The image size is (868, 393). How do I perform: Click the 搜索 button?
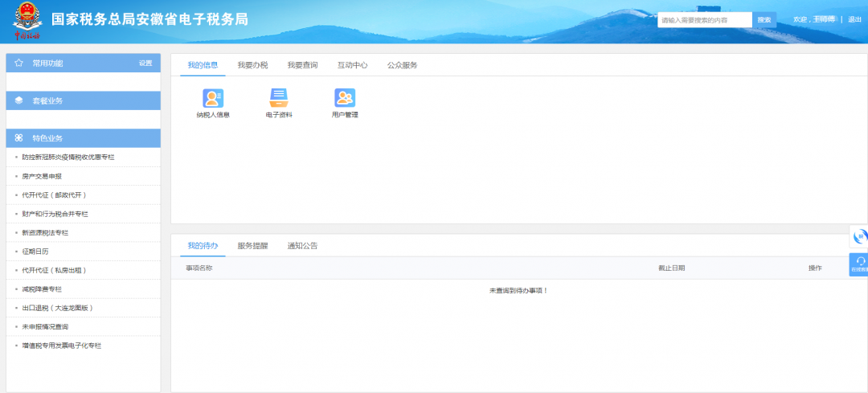764,20
